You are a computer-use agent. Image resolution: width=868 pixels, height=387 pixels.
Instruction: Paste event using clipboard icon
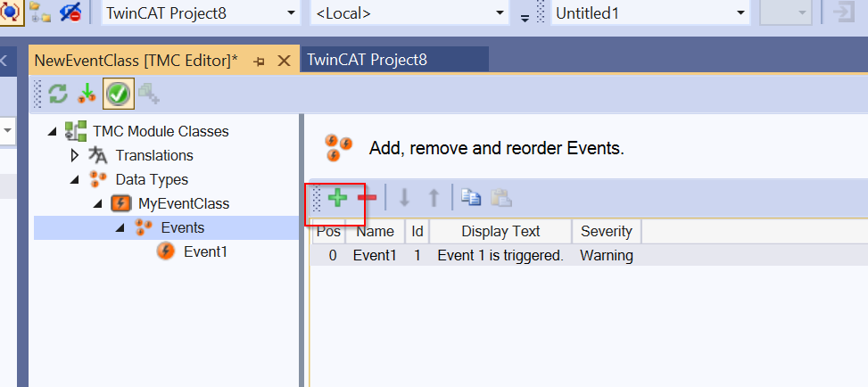(501, 198)
